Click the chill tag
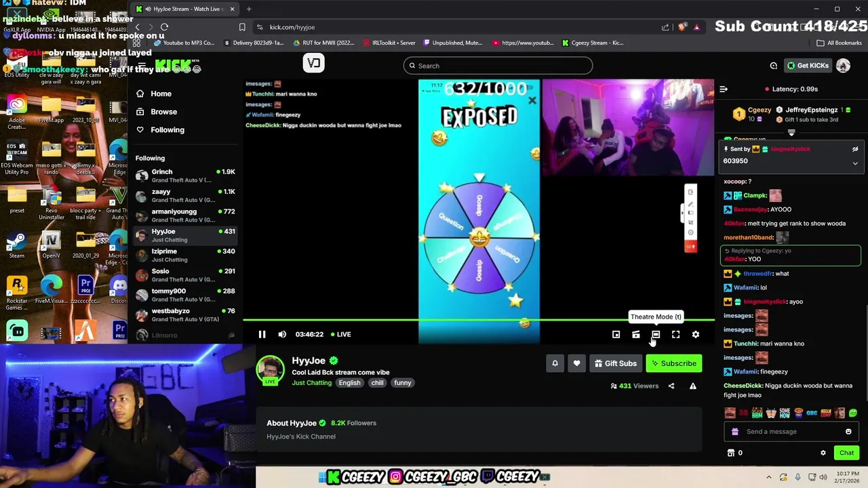 pos(378,383)
